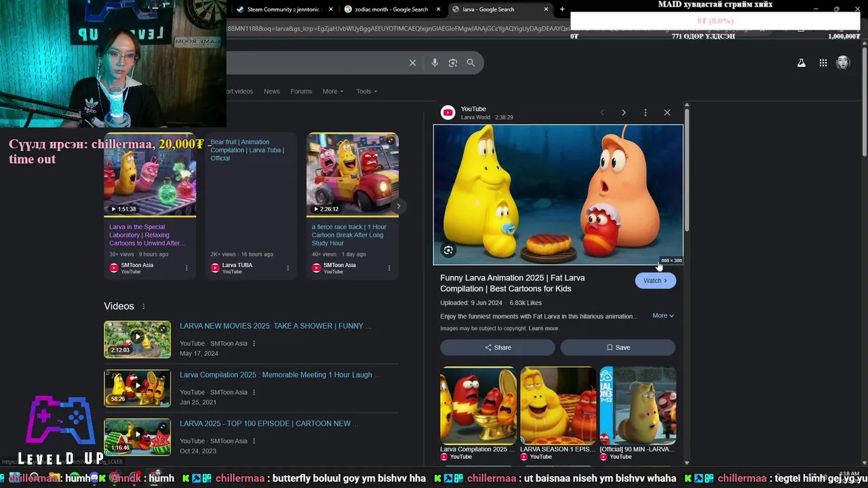Select the larva Google Search tab

[499, 9]
